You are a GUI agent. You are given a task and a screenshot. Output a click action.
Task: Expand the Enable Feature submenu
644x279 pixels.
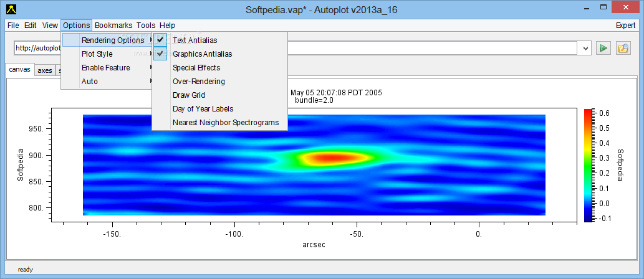[x=107, y=68]
